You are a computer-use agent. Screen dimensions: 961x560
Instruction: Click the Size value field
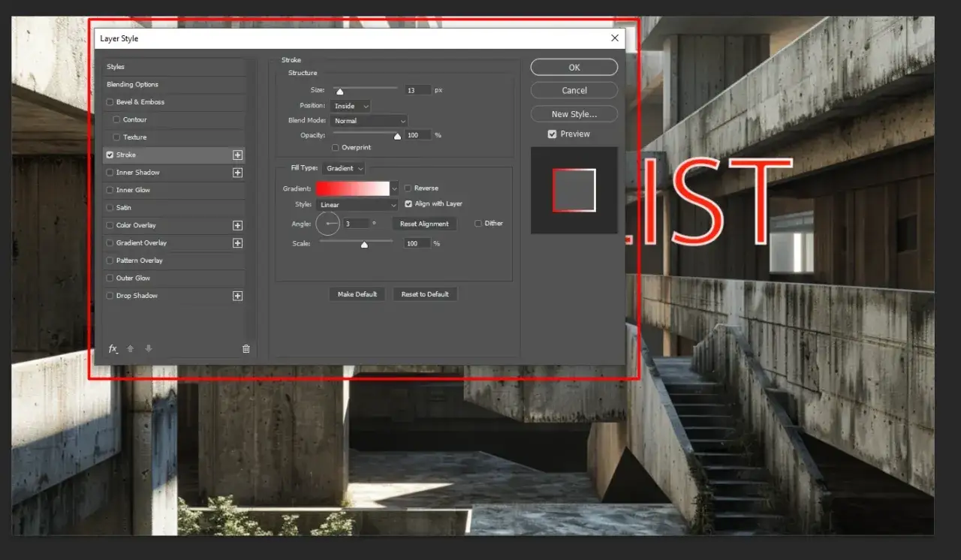[418, 90]
